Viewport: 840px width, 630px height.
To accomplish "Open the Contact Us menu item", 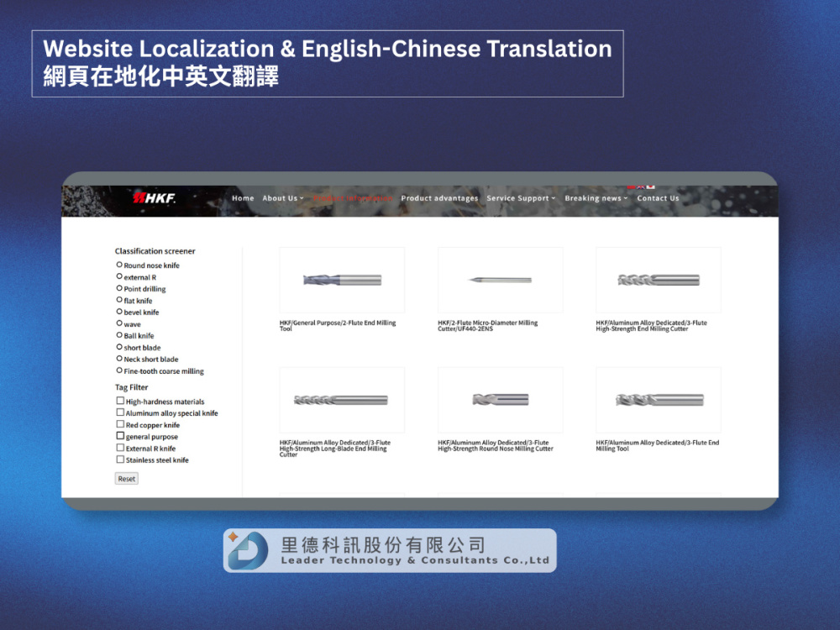I will [658, 198].
